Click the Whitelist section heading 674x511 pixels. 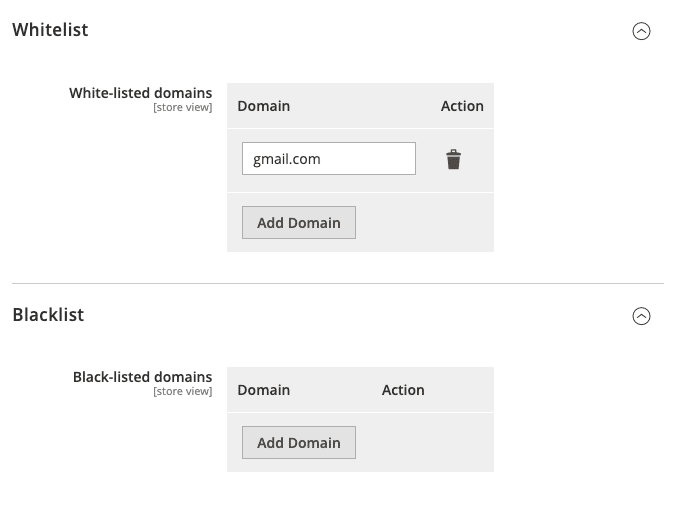[x=50, y=30]
